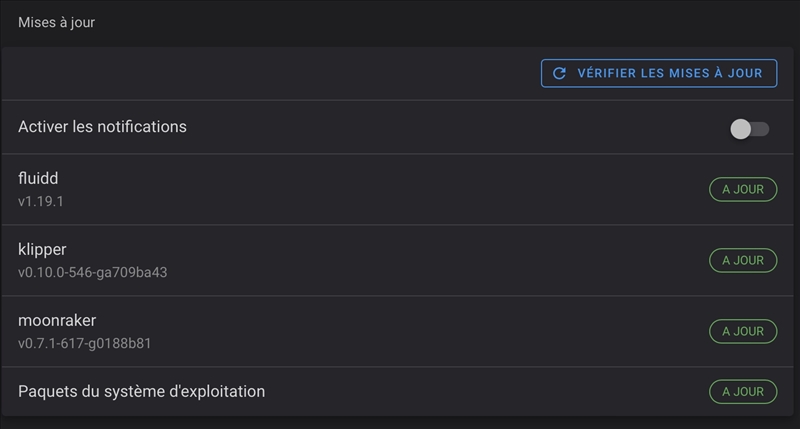800x429 pixels.
Task: Click the Activer les notifications label
Action: point(102,127)
